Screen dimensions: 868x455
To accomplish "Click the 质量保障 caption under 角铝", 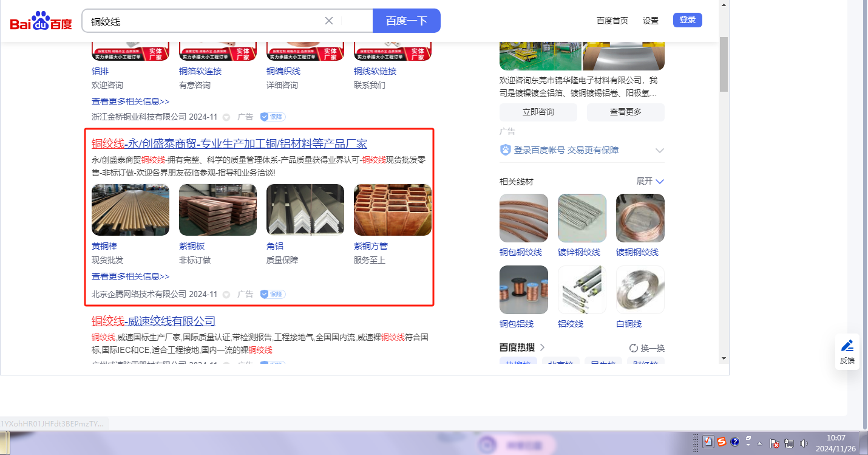I will tap(282, 260).
